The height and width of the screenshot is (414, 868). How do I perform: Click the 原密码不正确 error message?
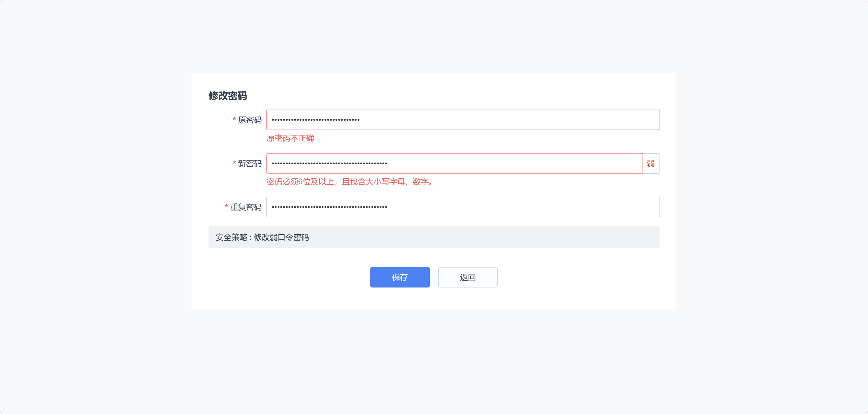[290, 138]
